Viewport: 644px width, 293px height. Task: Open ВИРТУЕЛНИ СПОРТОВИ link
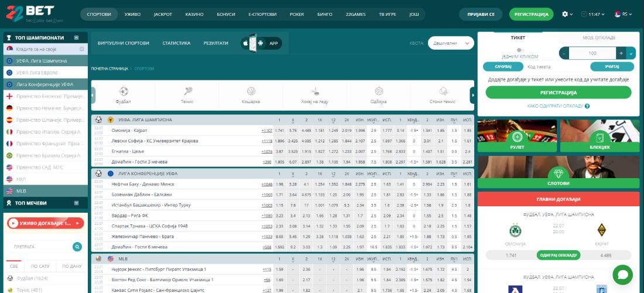click(123, 43)
